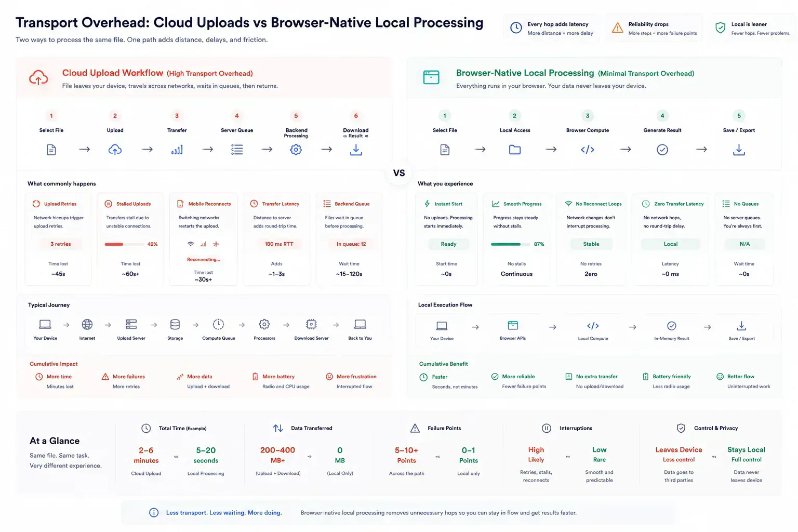Click the Instant Start lightning bolt icon

pyautogui.click(x=427, y=204)
